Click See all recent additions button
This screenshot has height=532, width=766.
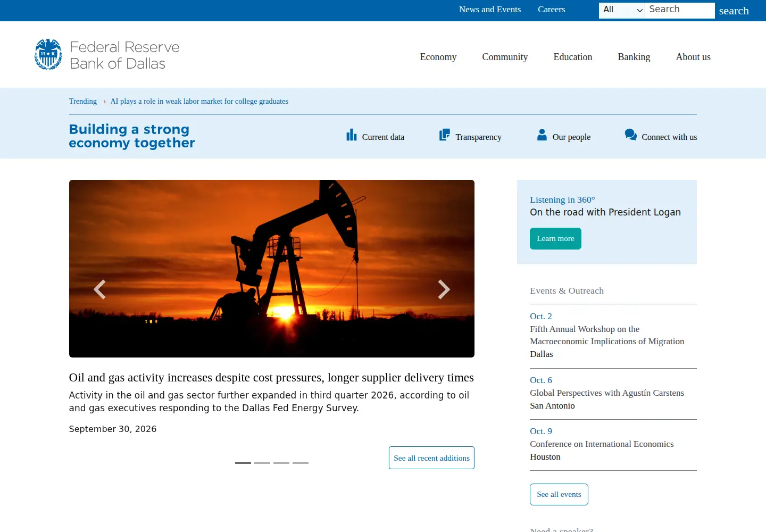click(x=431, y=458)
